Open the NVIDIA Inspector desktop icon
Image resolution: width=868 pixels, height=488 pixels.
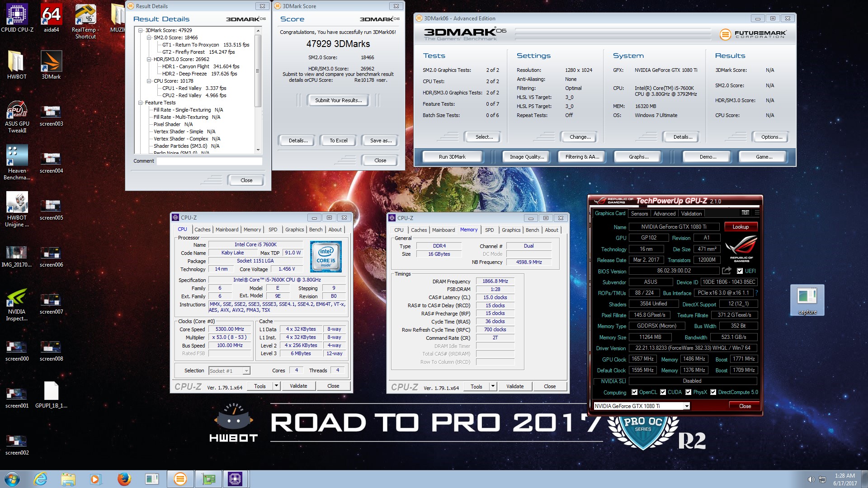[17, 305]
